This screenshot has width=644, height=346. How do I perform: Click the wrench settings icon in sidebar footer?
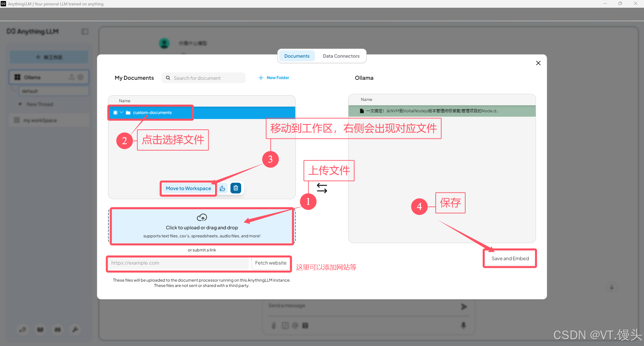tap(75, 330)
